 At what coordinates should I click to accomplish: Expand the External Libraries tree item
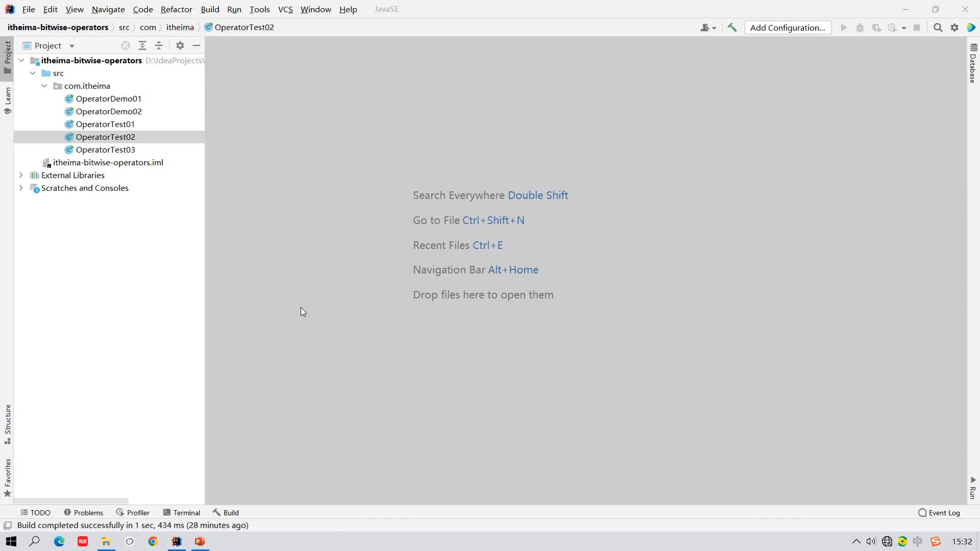click(20, 175)
